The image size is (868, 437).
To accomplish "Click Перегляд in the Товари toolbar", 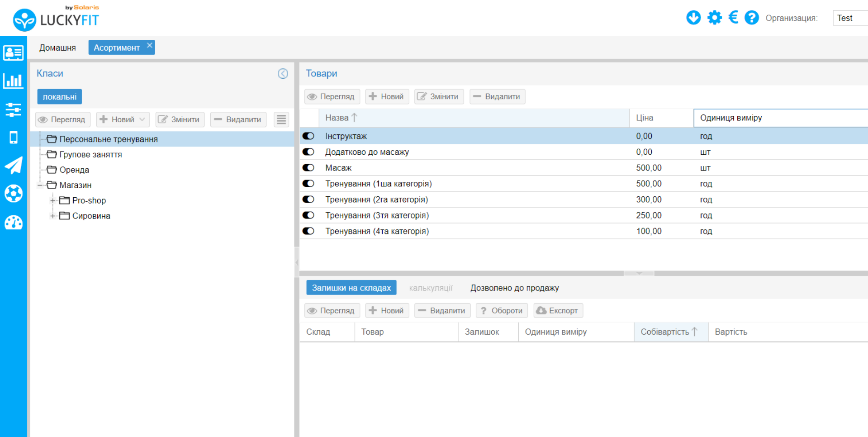I will [332, 96].
